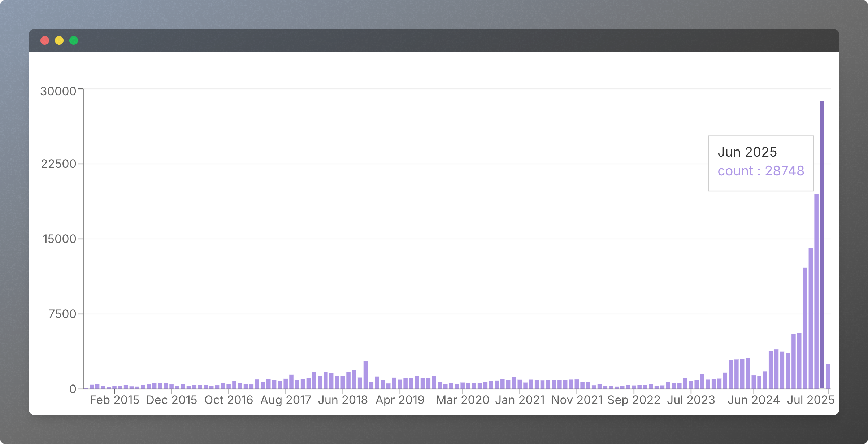Click the second-tallest bar left of Jun 2025
This screenshot has width=868, height=444.
(x=816, y=291)
